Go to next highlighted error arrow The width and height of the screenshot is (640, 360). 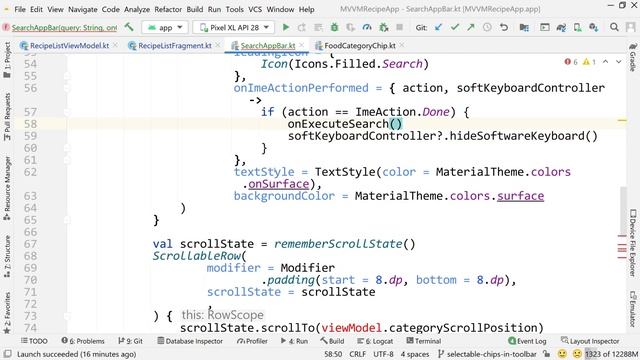[618, 62]
